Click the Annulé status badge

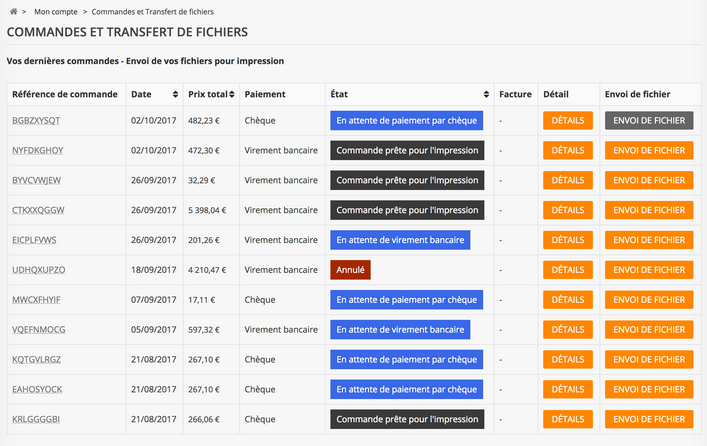point(350,270)
